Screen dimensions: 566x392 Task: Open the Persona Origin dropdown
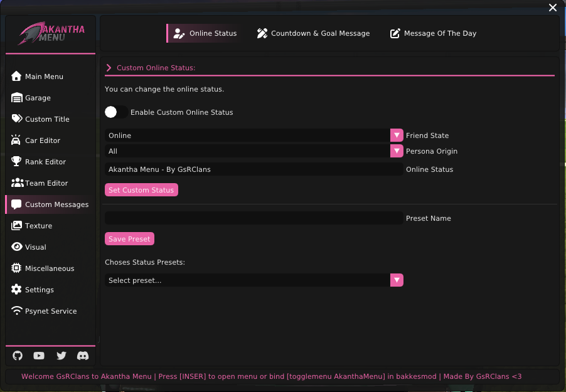point(397,151)
